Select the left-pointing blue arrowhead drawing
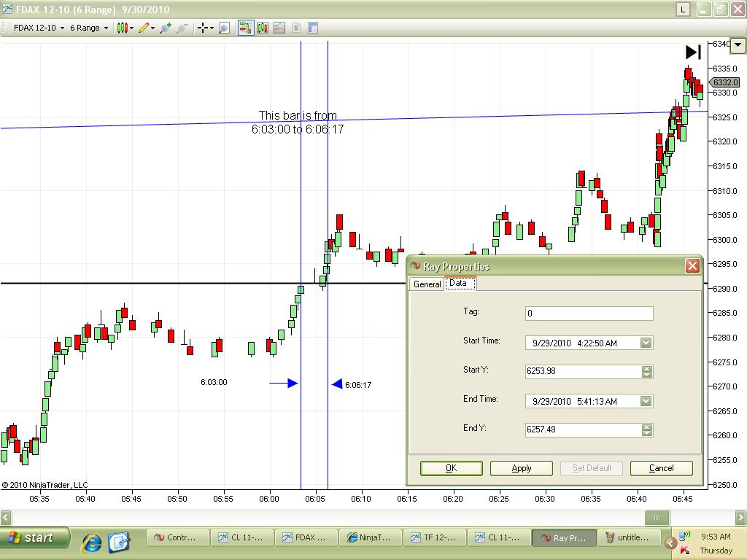747x560 pixels. click(337, 384)
